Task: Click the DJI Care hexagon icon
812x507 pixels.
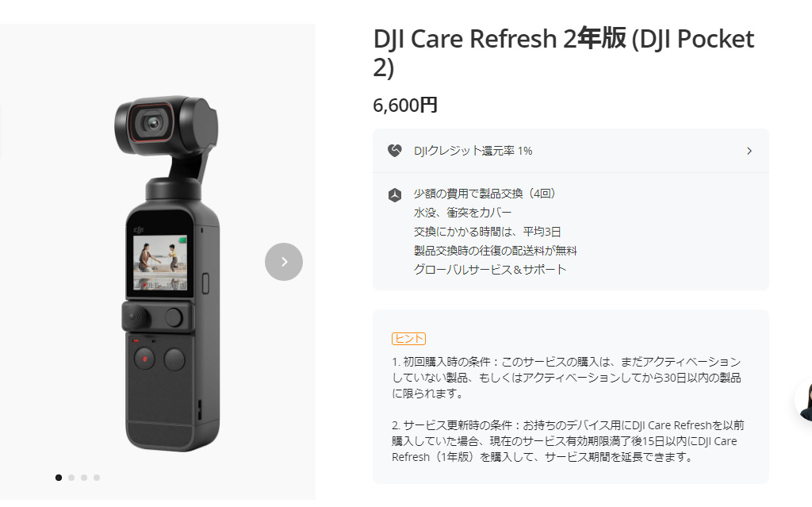Action: coord(395,195)
